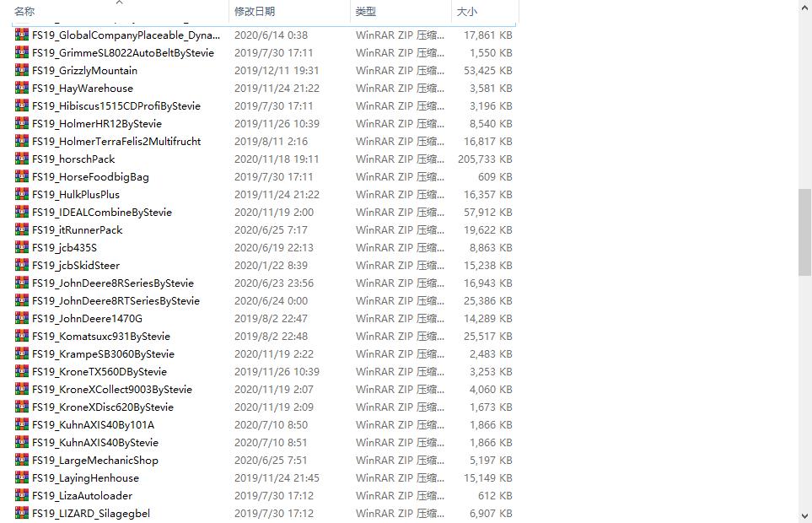This screenshot has width=812, height=523.
Task: Click the date 2020/7/10 8:50
Action: click(271, 424)
